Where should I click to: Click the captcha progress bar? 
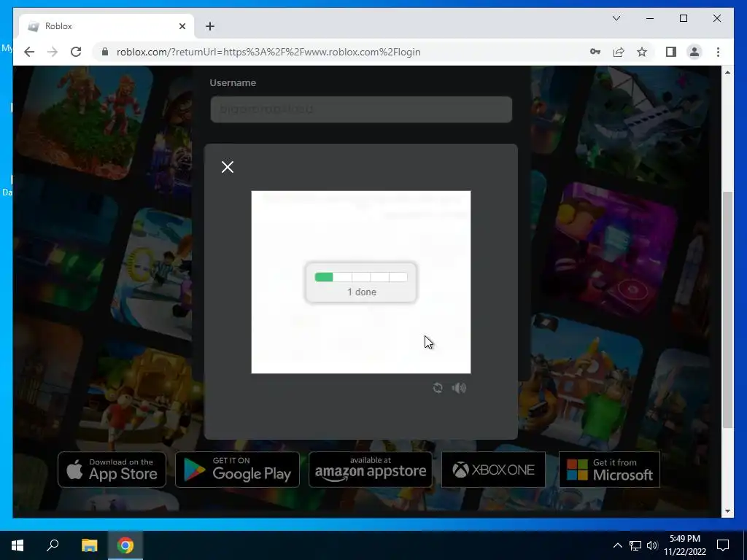coord(361,277)
